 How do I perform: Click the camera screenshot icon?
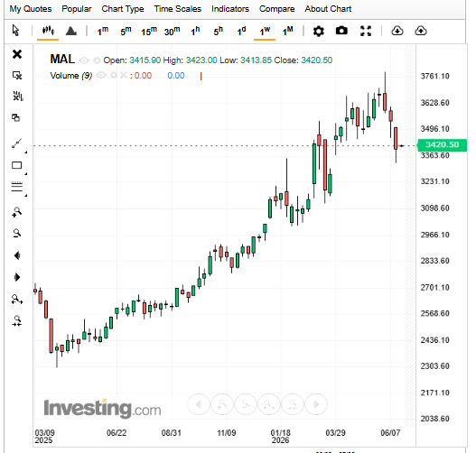click(341, 31)
